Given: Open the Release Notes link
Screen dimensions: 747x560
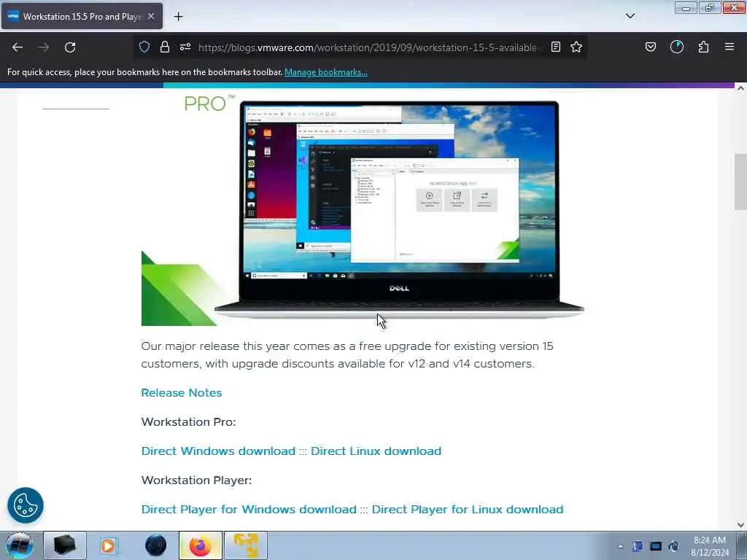Looking at the screenshot, I should point(182,393).
